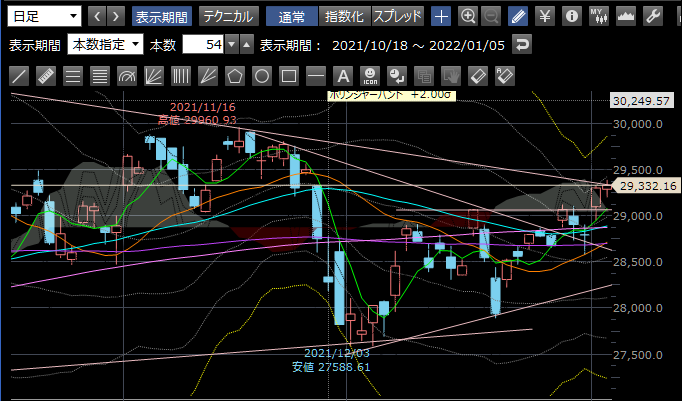Open the 日足 timeframe dropdown
Image resolution: width=682 pixels, height=401 pixels.
tap(45, 17)
